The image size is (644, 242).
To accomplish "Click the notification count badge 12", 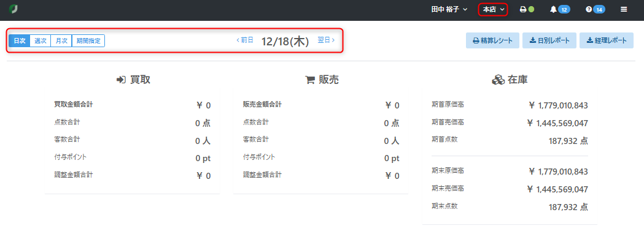I will point(564,9).
